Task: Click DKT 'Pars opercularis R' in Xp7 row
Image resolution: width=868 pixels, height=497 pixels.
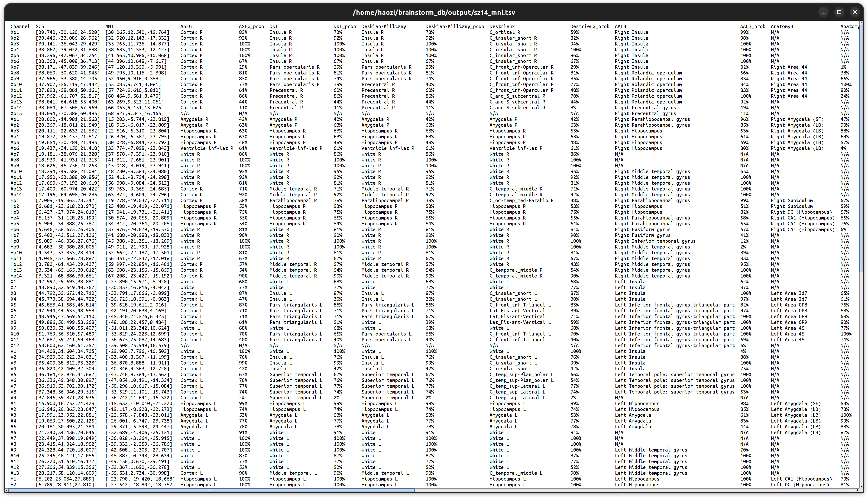Action: [x=295, y=67]
